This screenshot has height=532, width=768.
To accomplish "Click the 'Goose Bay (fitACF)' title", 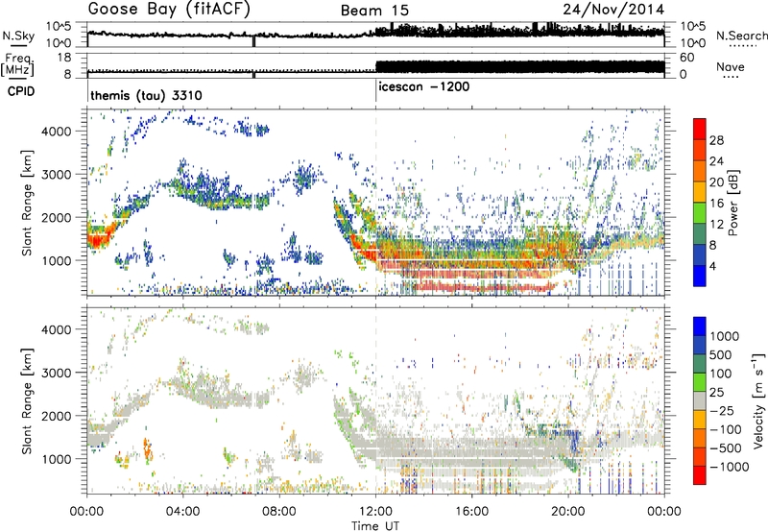I will click(x=169, y=10).
